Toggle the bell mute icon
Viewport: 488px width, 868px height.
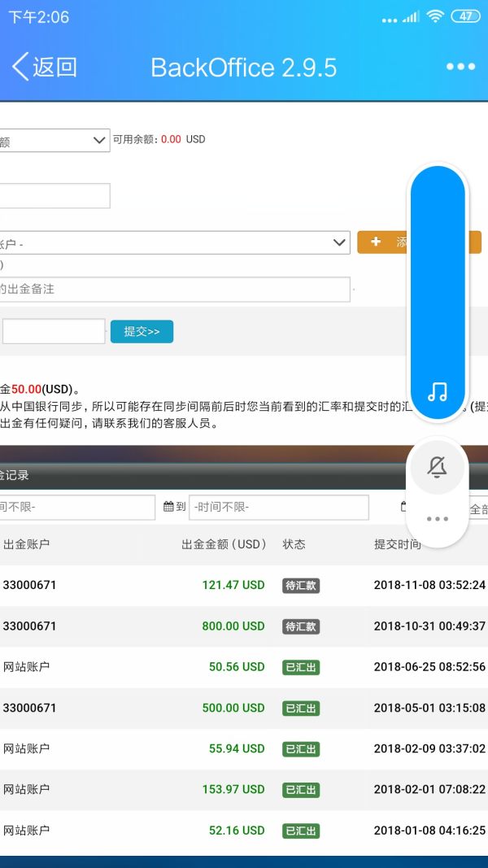tap(438, 467)
